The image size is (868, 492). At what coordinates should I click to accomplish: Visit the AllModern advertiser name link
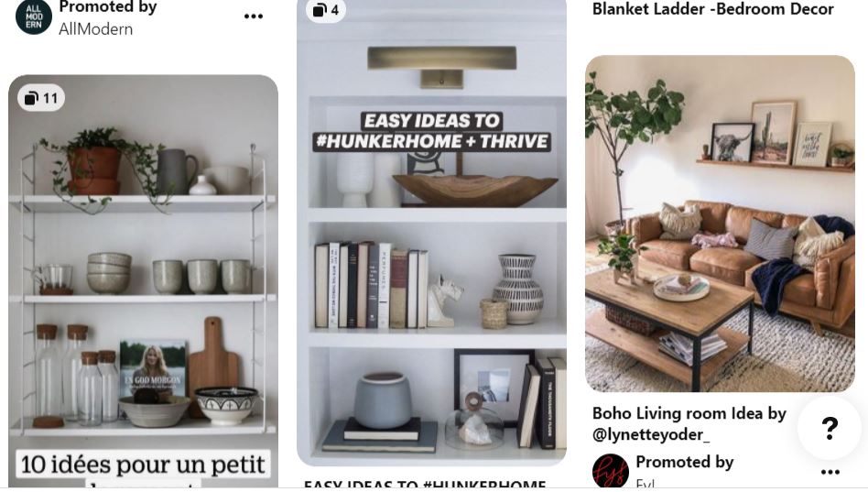point(96,28)
